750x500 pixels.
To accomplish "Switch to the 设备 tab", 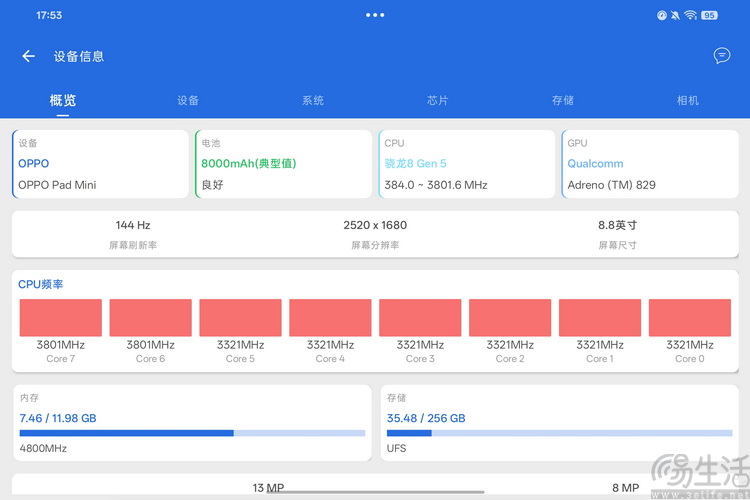I will pos(188,101).
